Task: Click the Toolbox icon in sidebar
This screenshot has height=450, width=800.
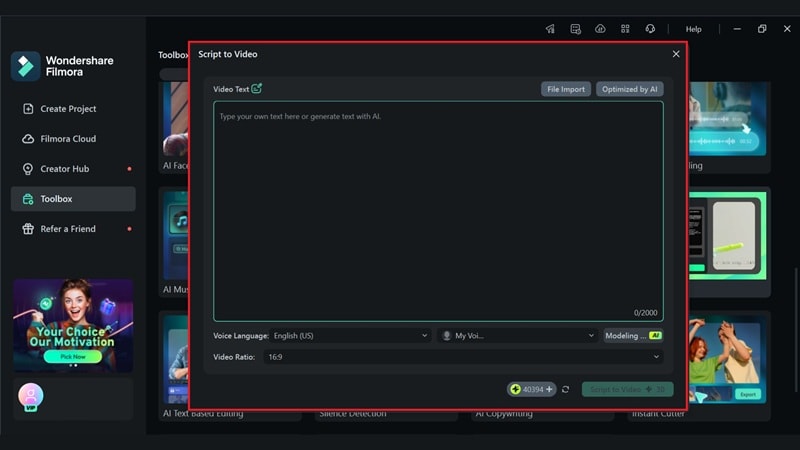Action: tap(28, 199)
